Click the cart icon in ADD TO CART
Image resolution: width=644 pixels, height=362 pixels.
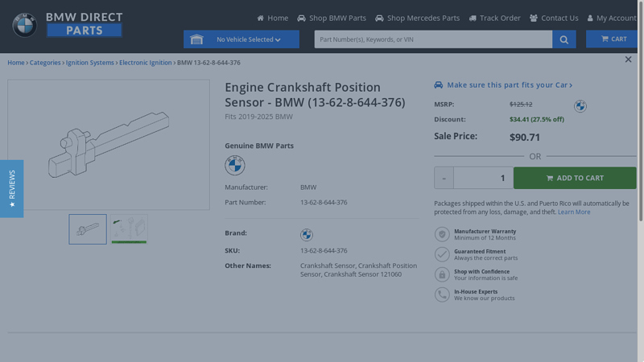point(550,178)
